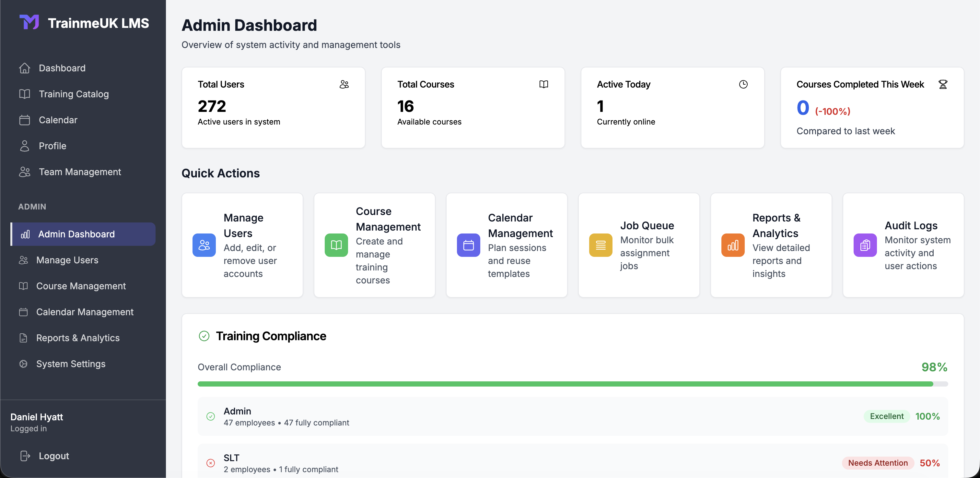This screenshot has width=980, height=478.
Task: Click the TrainmeUK LMS logo
Action: pyautogui.click(x=84, y=22)
